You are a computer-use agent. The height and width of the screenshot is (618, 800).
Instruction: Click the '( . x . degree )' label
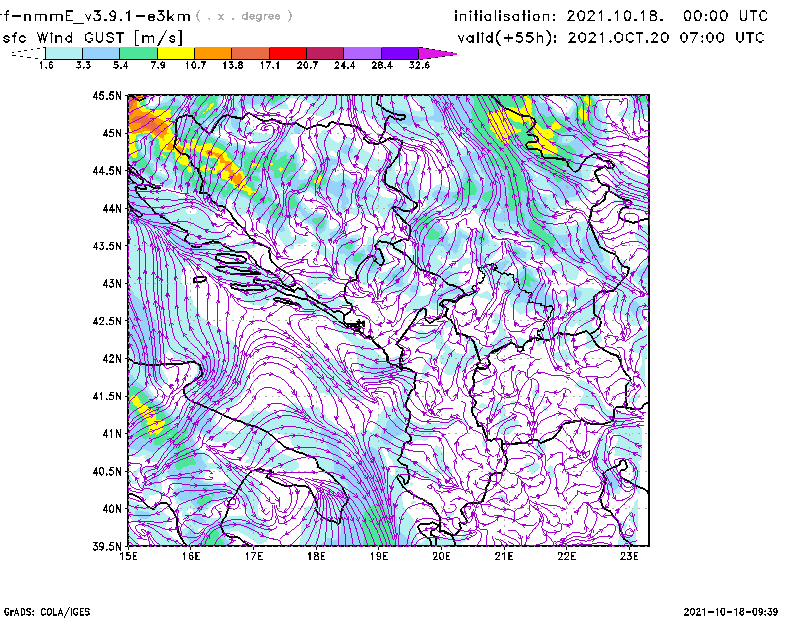pos(244,16)
